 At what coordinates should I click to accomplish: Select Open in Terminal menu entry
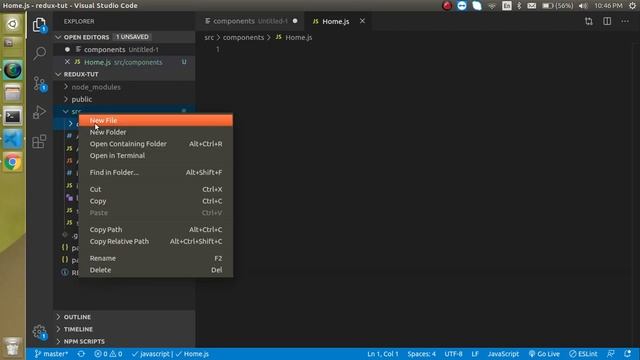click(156, 156)
